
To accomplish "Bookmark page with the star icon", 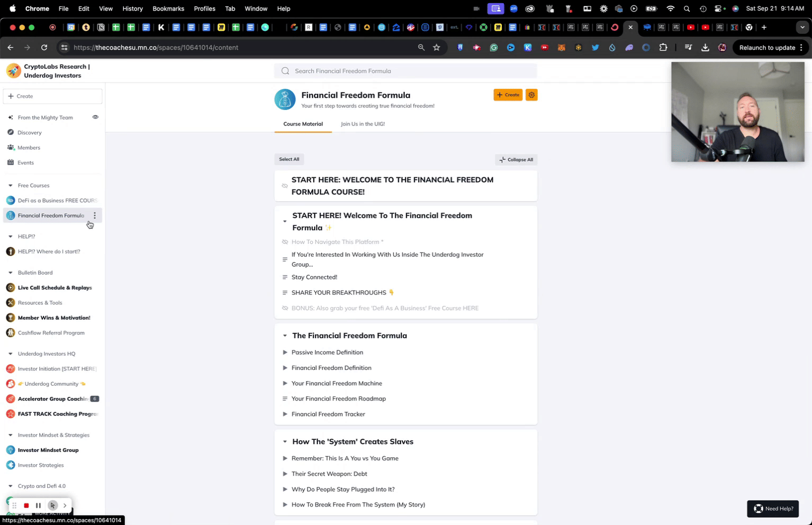I will [436, 48].
